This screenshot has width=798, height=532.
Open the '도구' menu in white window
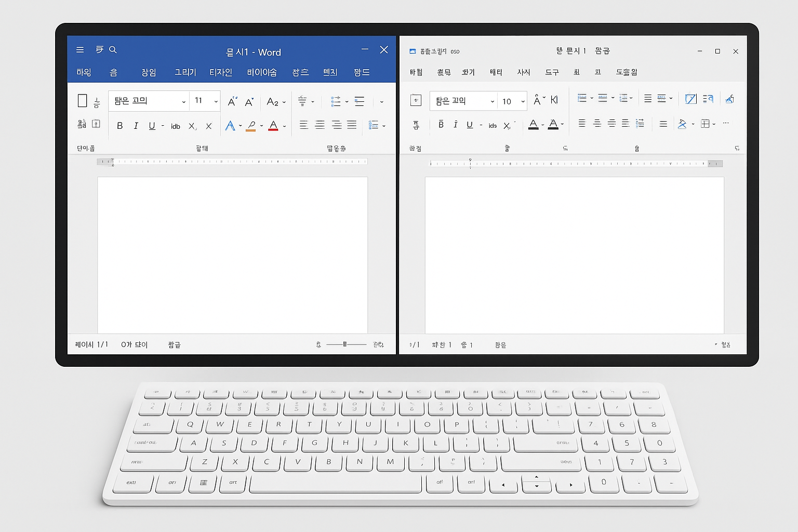tap(552, 72)
